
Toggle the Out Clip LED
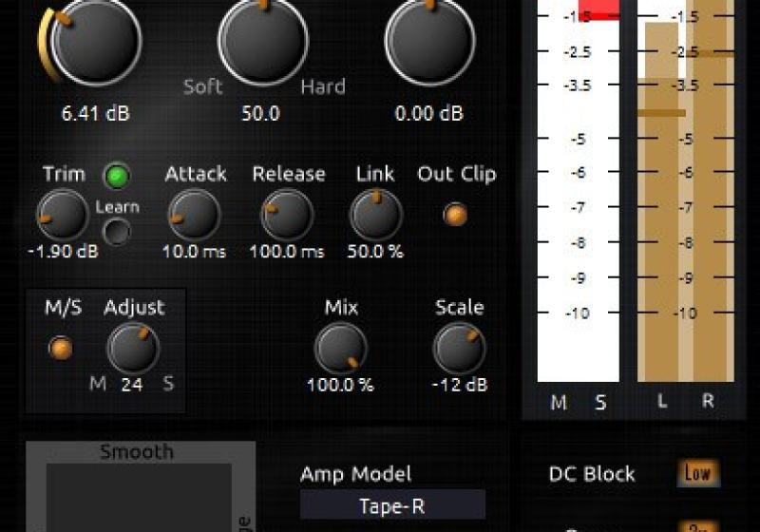[x=455, y=215]
